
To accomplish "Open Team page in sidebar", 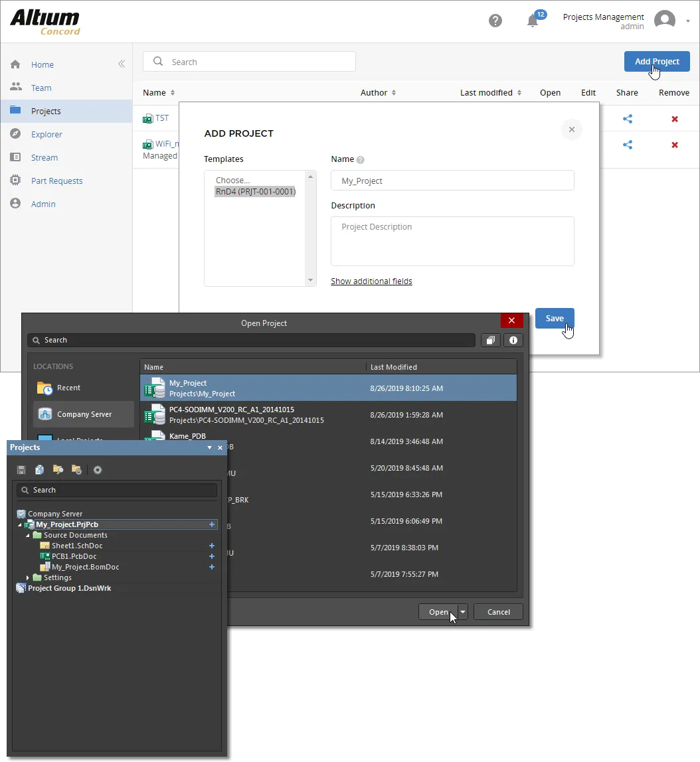I will click(x=41, y=88).
